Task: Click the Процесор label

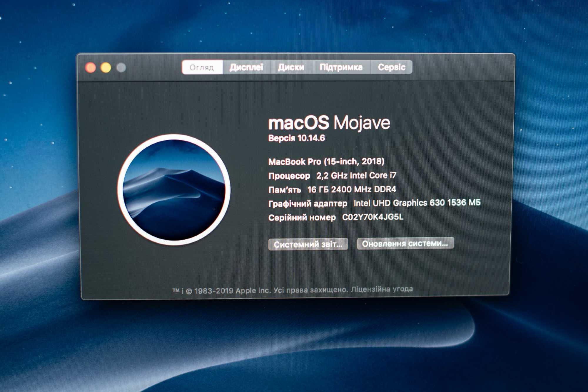Action: (x=289, y=176)
